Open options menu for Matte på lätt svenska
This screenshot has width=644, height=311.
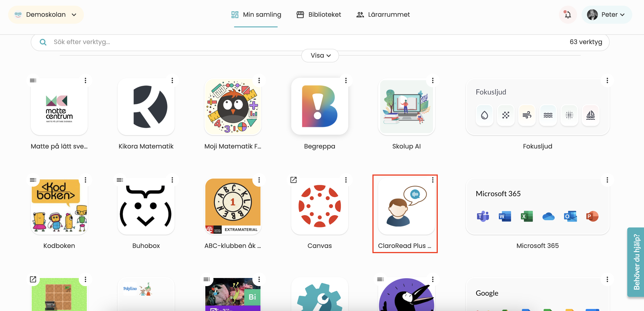point(85,80)
